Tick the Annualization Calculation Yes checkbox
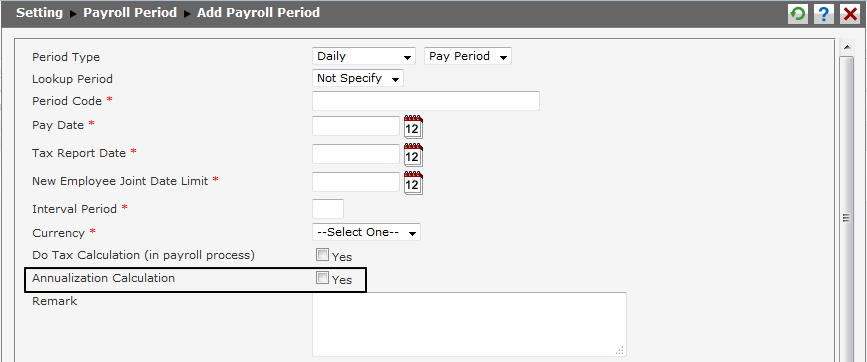Viewport: 867px width, 362px height. (x=322, y=278)
